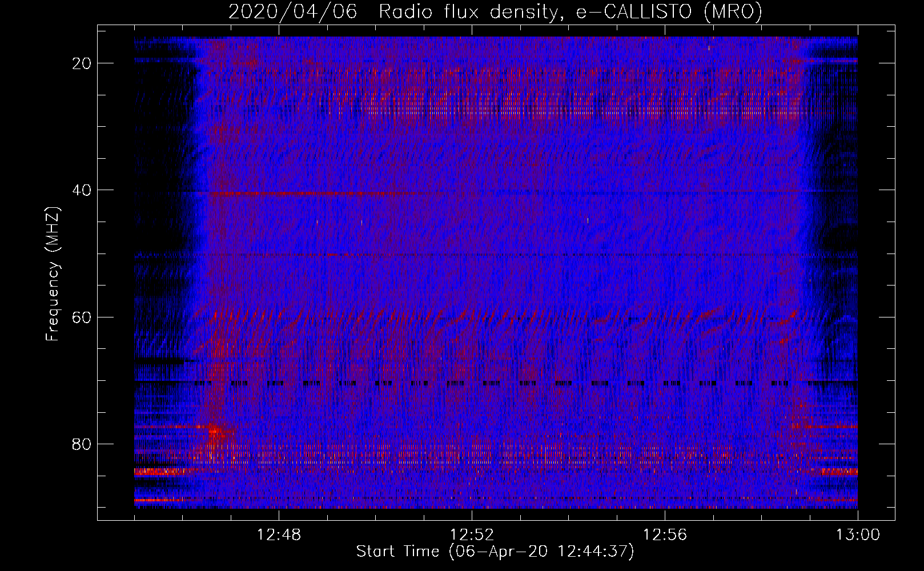Click the 12:56 time tick label
This screenshot has height=571, width=924.
coord(665,535)
